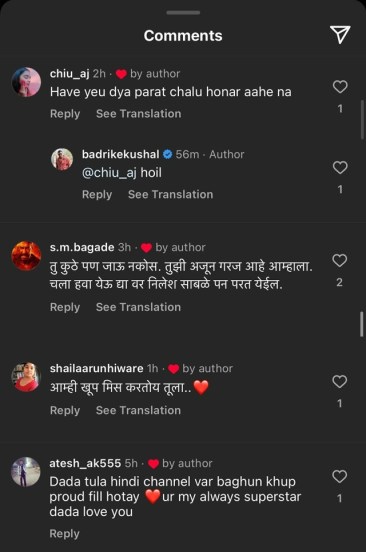366x552 pixels.
Task: Tap the share paper-plane icon
Action: 340,34
